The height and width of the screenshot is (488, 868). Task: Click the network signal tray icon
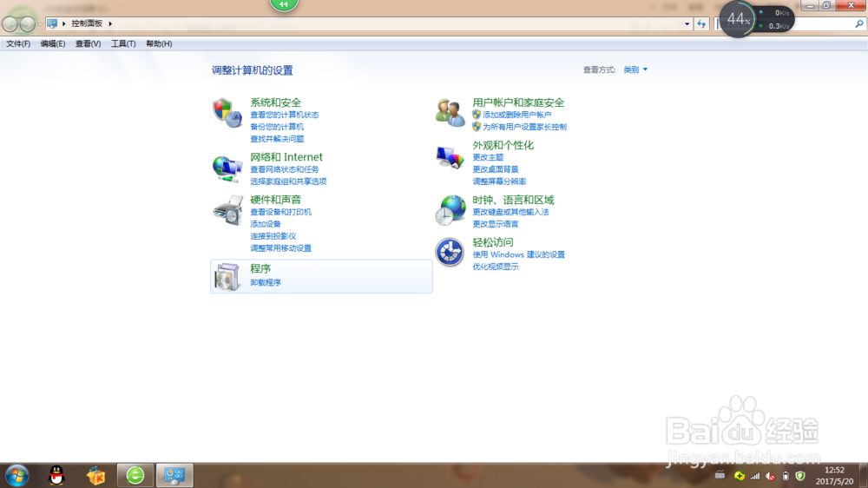(x=755, y=476)
